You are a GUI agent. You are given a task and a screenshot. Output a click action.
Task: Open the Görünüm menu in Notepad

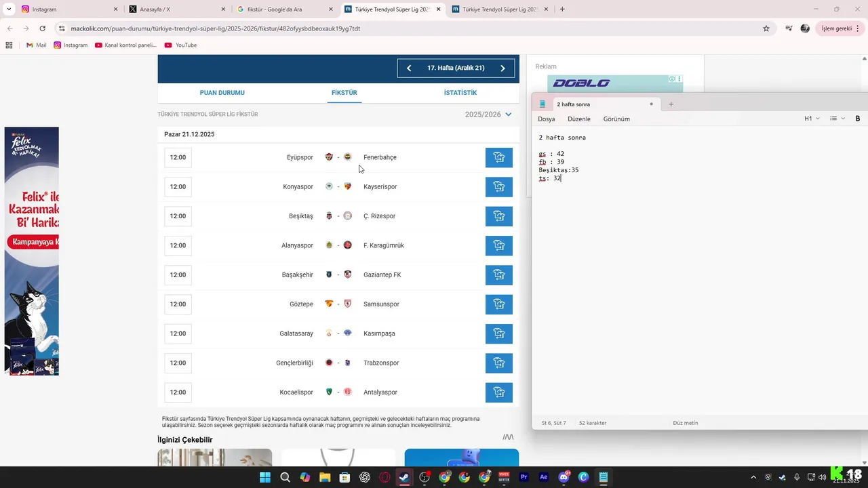click(x=616, y=119)
